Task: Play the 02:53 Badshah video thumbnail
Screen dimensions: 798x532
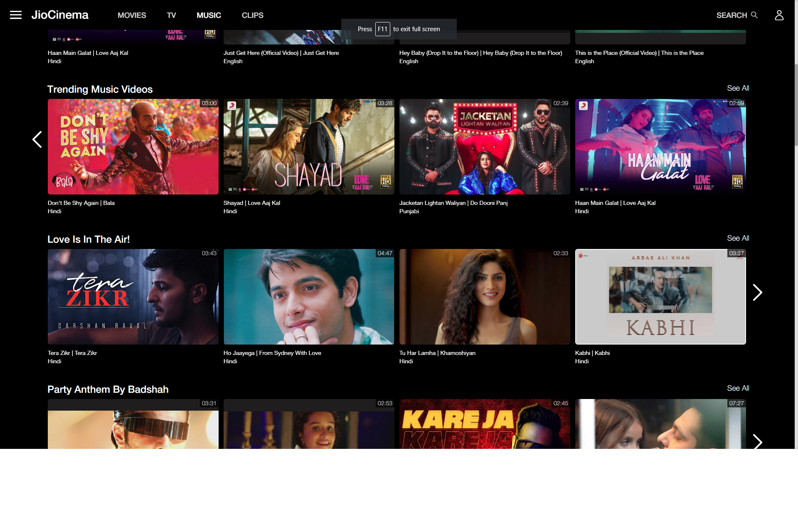Action: [309, 424]
